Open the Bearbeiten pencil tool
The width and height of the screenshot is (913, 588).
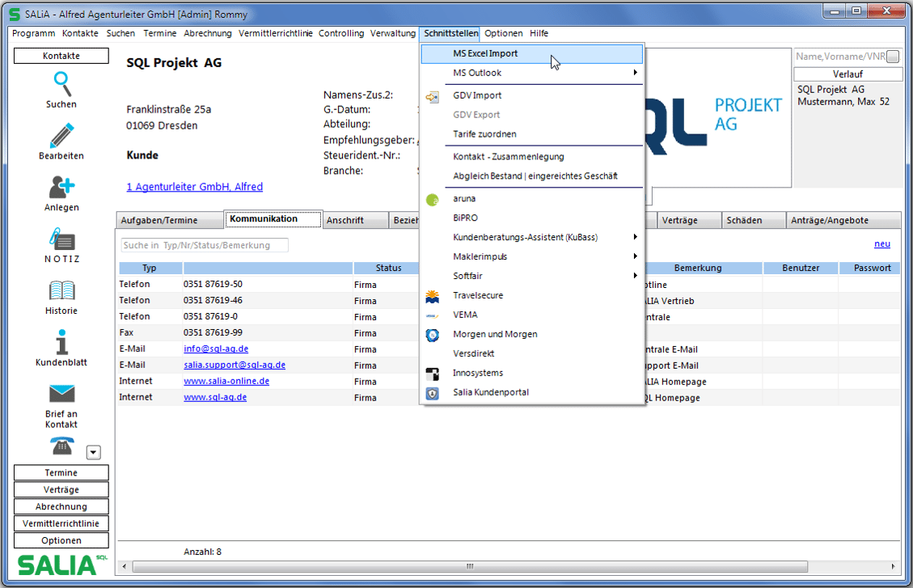(x=61, y=136)
